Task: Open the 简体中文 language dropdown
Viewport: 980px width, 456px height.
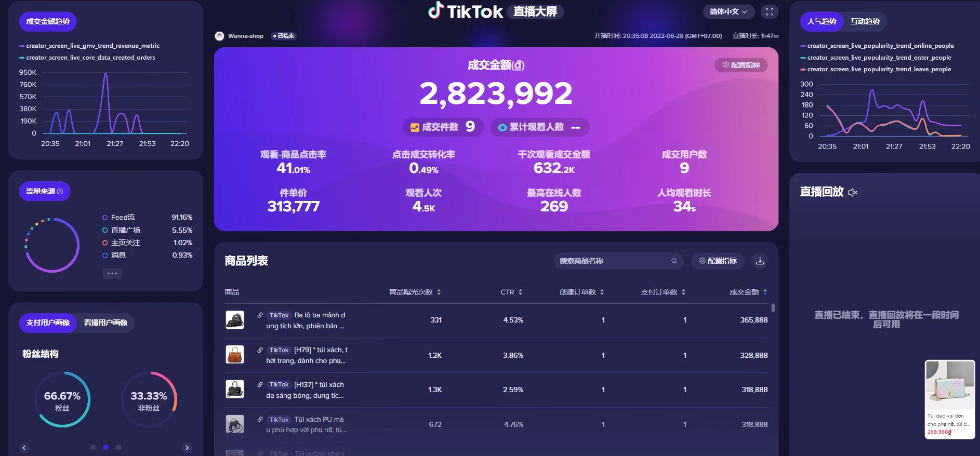Action: coord(729,11)
